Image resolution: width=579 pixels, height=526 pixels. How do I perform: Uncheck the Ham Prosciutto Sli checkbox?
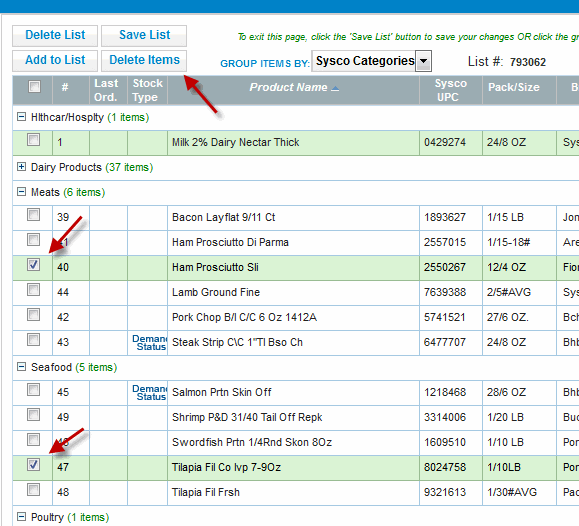[x=34, y=264]
